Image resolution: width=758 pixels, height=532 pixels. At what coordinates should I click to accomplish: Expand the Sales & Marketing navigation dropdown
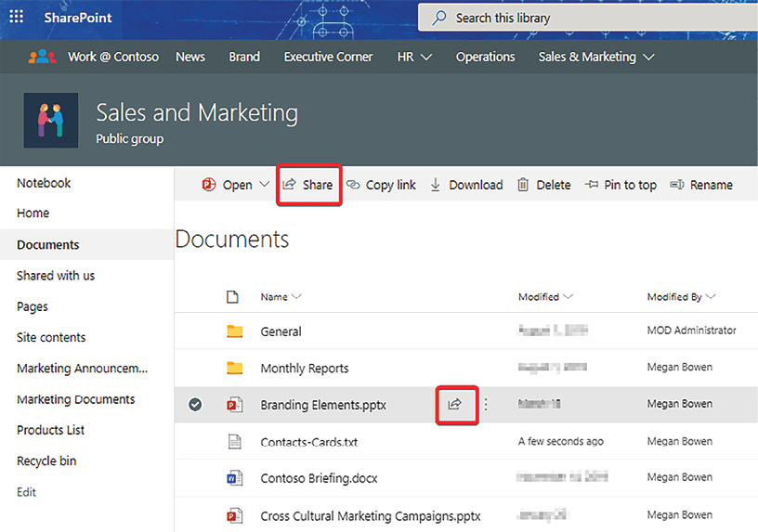[x=648, y=57]
